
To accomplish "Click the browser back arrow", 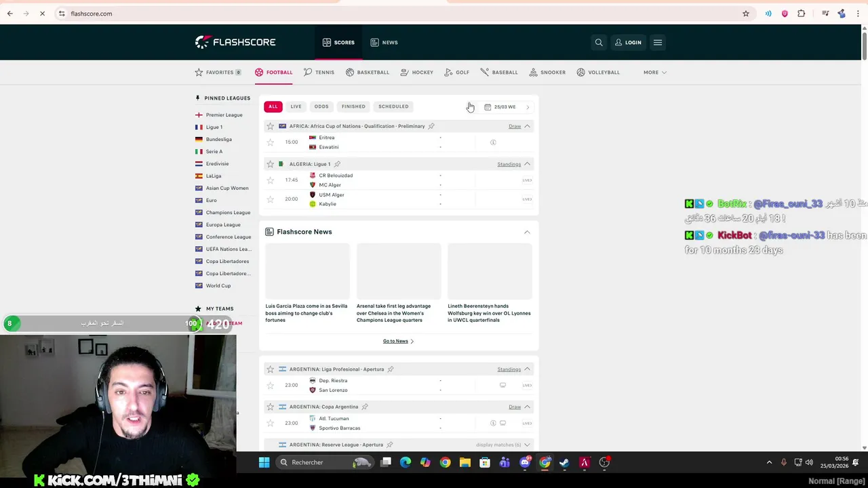I will tap(10, 14).
